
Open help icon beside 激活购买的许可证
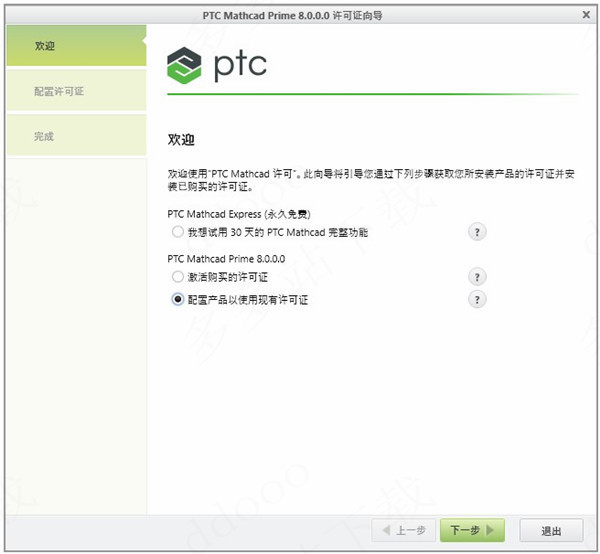[x=477, y=277]
